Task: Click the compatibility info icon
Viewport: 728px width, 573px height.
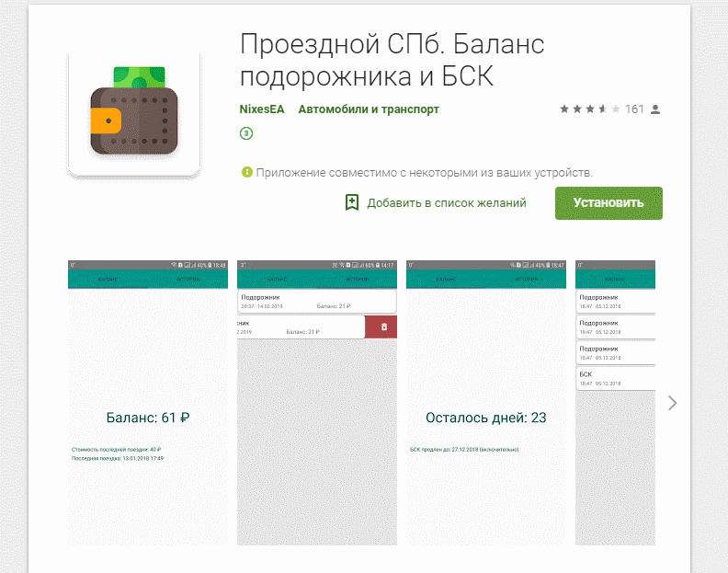Action: 246,172
